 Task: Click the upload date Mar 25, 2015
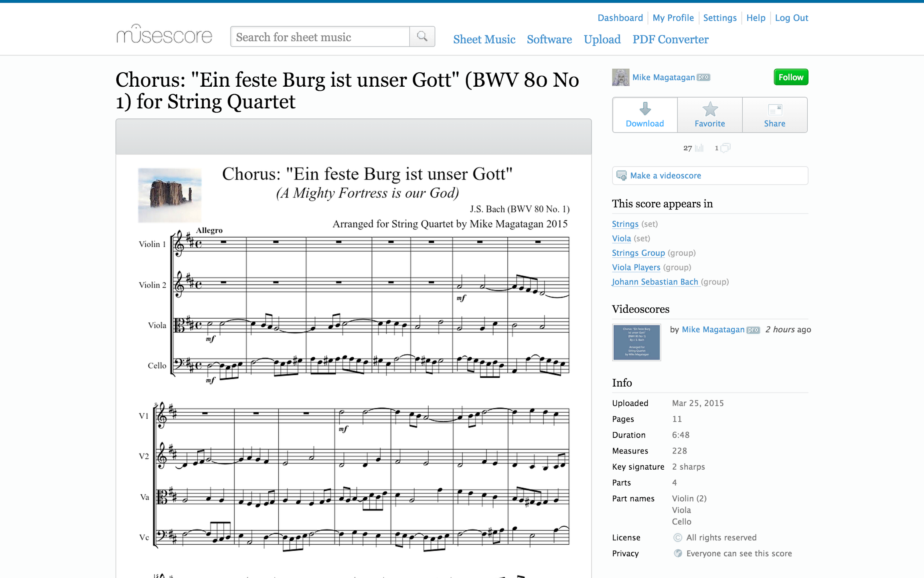pyautogui.click(x=698, y=403)
